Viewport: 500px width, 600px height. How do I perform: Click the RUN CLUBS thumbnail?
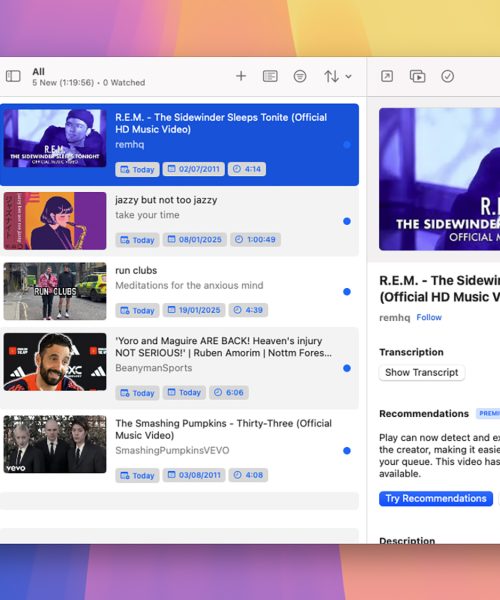click(55, 291)
